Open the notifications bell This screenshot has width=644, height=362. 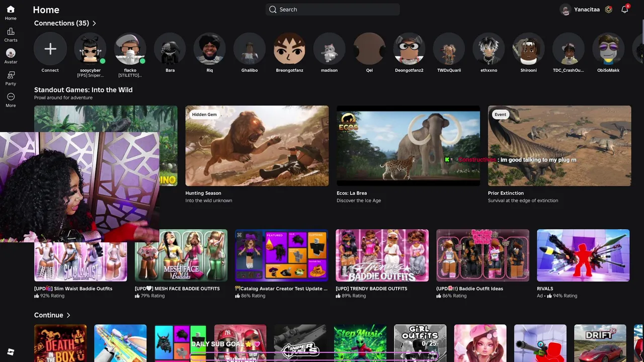624,9
